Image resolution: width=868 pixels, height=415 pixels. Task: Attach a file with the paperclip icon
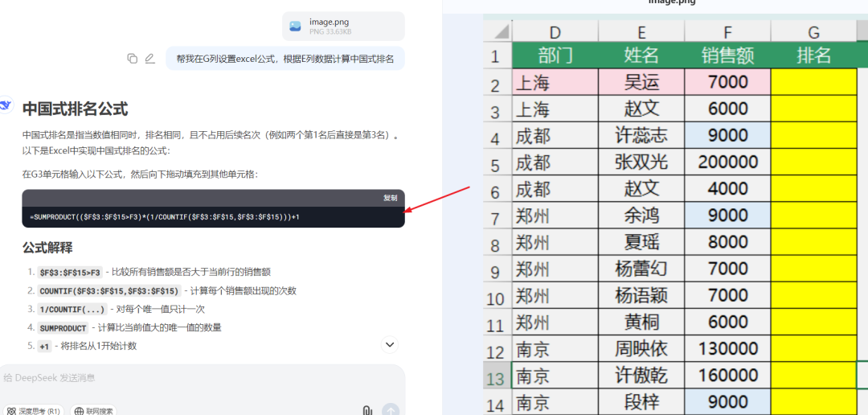point(366,410)
